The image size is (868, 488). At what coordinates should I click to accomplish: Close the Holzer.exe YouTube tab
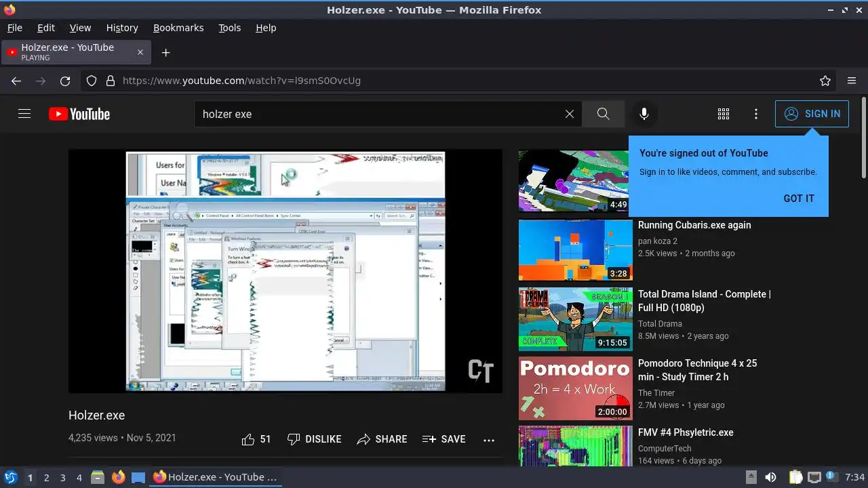point(140,52)
